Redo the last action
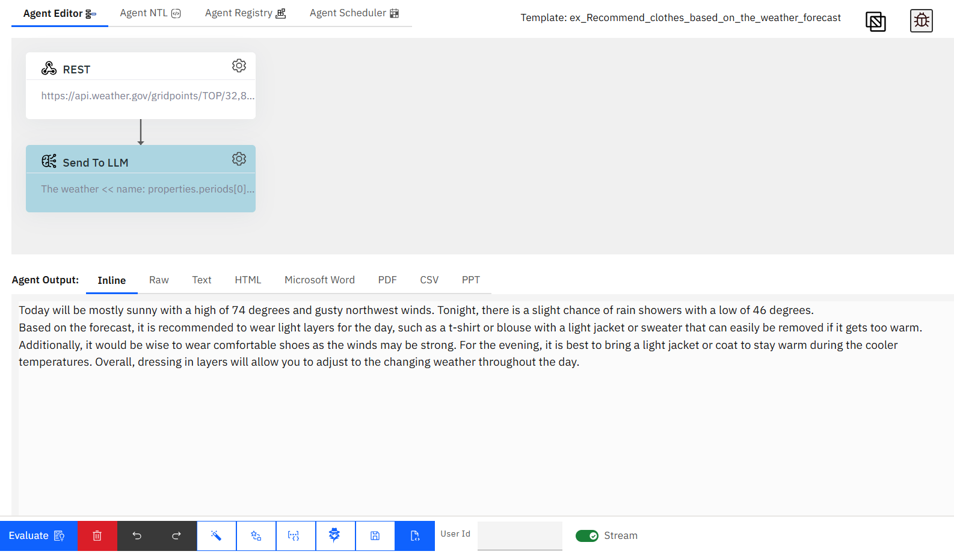Image resolution: width=954 pixels, height=560 pixels. click(177, 536)
